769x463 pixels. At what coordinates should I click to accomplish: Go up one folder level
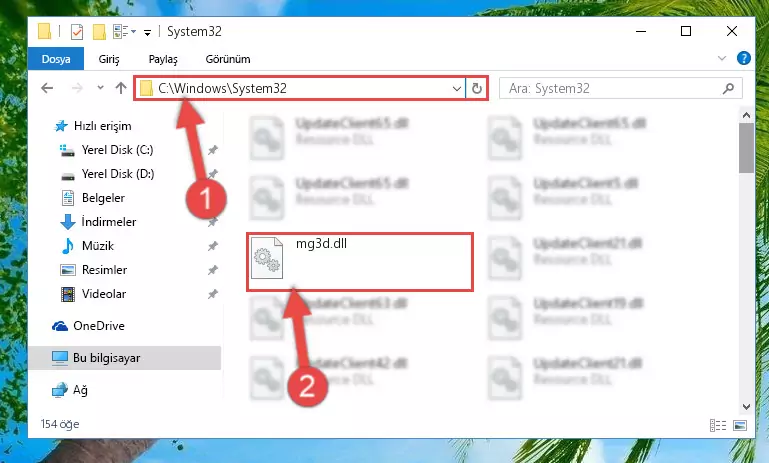click(121, 88)
